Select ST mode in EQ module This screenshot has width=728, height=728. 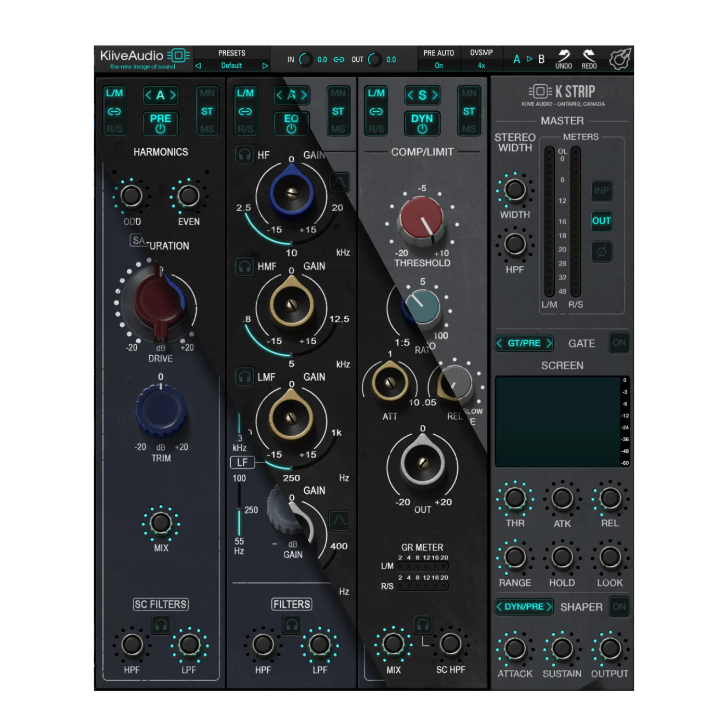pos(338,112)
